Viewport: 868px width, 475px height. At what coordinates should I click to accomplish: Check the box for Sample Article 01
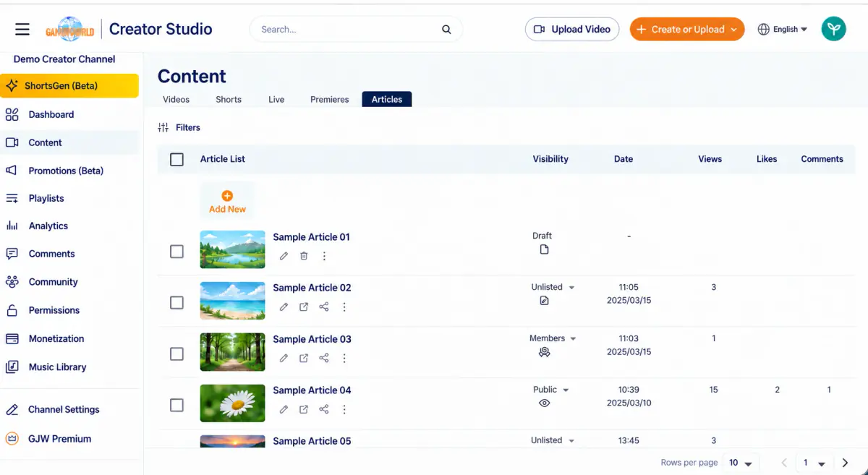[176, 252]
